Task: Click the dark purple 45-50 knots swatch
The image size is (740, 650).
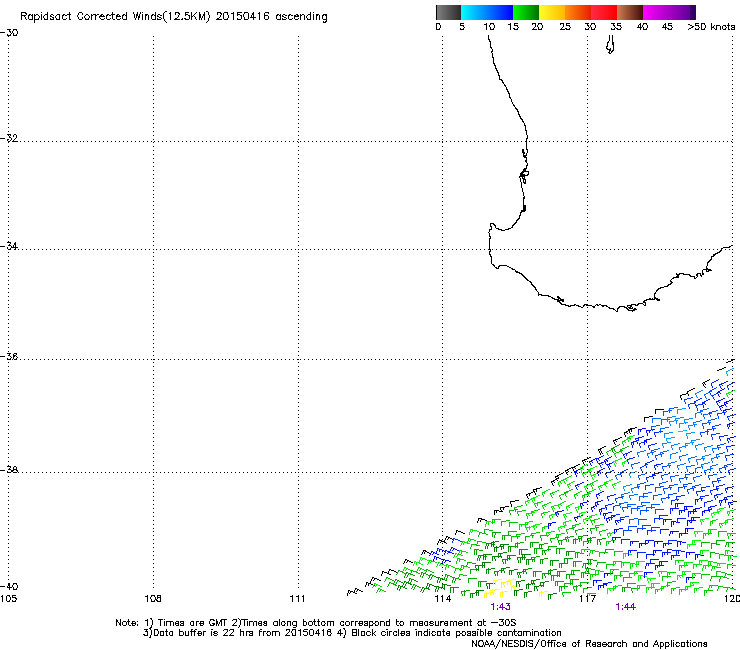Action: tap(682, 12)
